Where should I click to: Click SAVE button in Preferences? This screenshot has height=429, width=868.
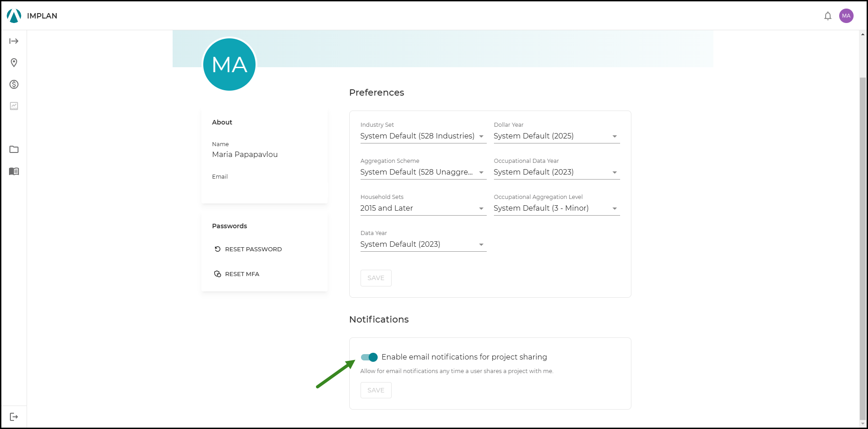(376, 278)
